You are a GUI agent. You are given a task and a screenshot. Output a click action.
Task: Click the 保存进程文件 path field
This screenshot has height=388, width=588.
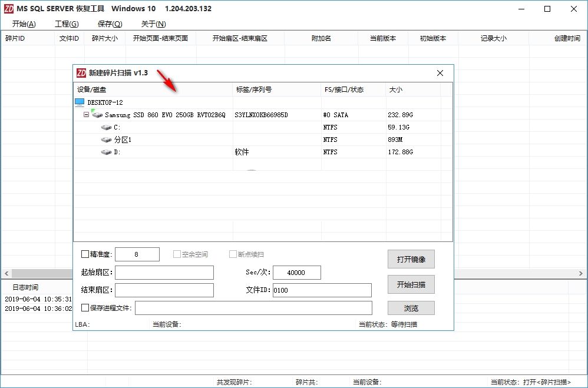(x=253, y=308)
